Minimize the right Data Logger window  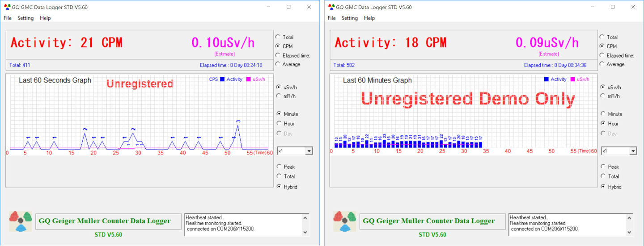pyautogui.click(x=592, y=7)
